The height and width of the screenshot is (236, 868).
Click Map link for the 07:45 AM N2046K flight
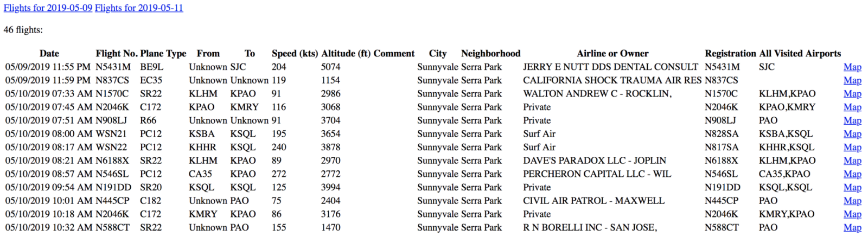pyautogui.click(x=852, y=107)
